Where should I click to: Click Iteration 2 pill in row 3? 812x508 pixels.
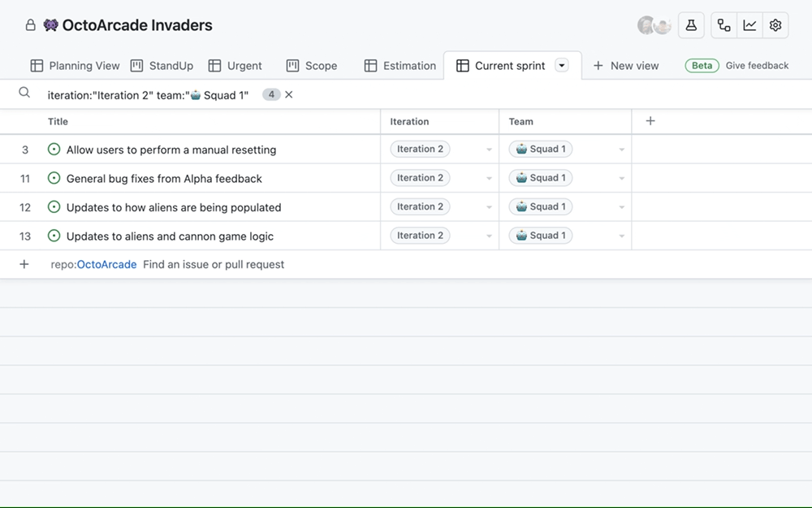coord(420,149)
